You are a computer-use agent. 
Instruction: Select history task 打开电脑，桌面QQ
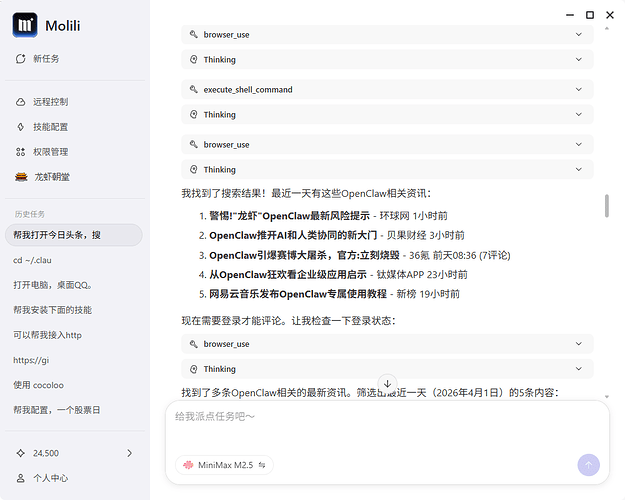(74, 285)
